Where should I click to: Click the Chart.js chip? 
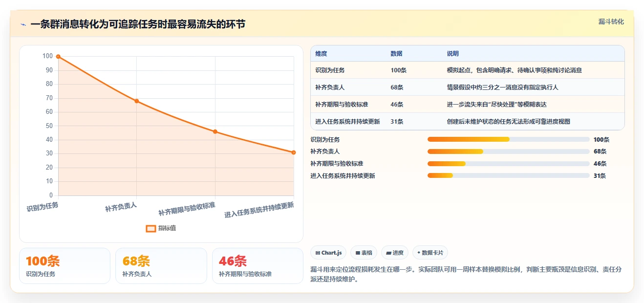tap(329, 253)
